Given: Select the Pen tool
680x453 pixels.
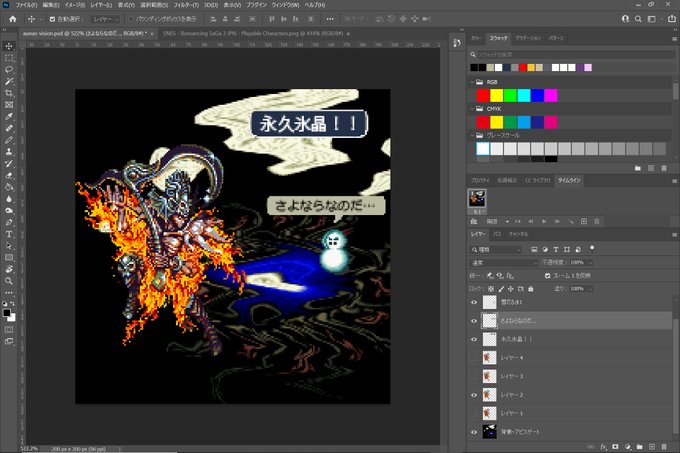Looking at the screenshot, I should coord(9,222).
